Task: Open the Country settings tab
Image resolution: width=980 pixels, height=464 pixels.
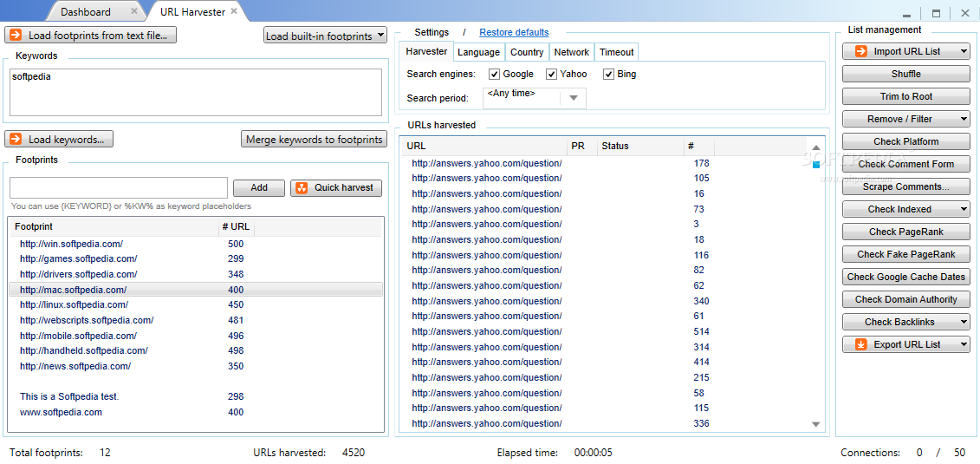Action: 527,53
